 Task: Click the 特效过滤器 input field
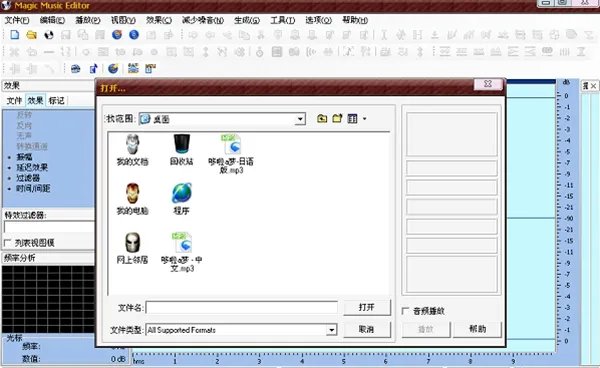coord(49,227)
